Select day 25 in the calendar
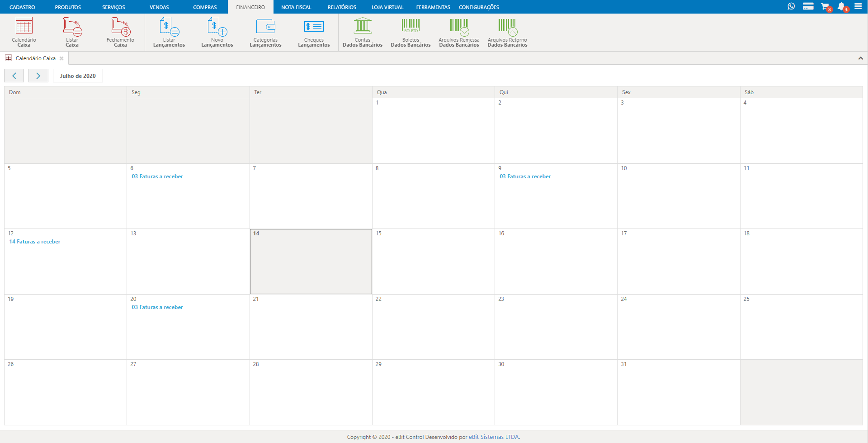The width and height of the screenshot is (868, 443). click(802, 327)
